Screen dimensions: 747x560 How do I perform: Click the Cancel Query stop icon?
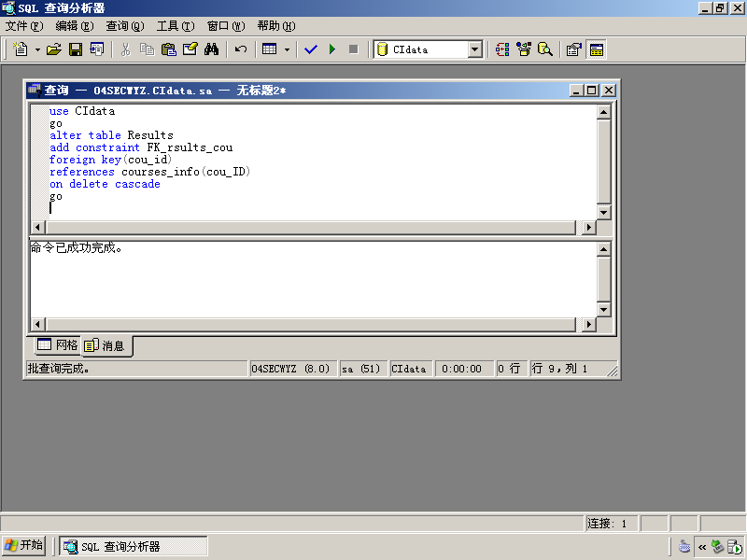pyautogui.click(x=354, y=49)
